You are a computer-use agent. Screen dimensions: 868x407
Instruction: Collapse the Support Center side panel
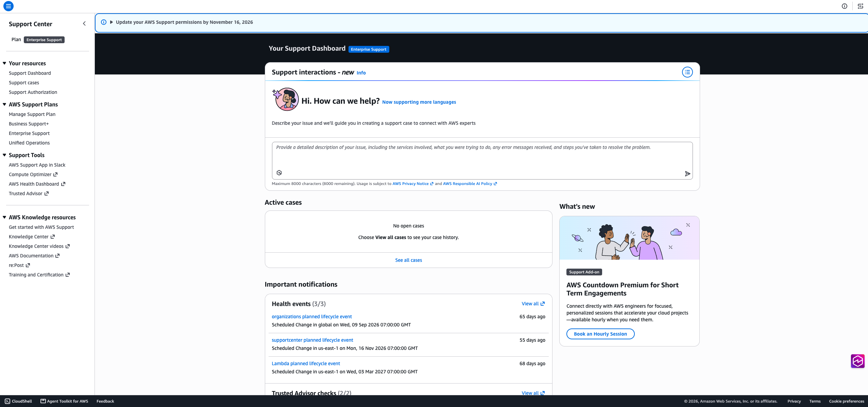pyautogui.click(x=84, y=23)
